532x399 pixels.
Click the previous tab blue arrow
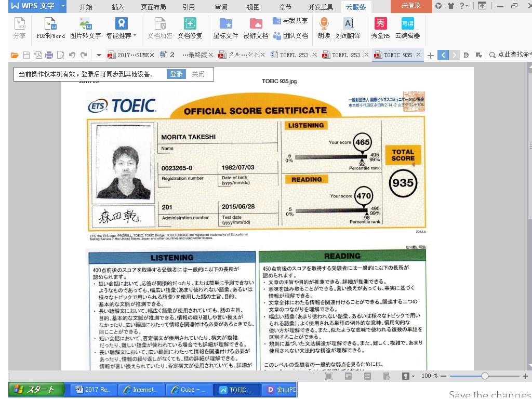coord(443,55)
